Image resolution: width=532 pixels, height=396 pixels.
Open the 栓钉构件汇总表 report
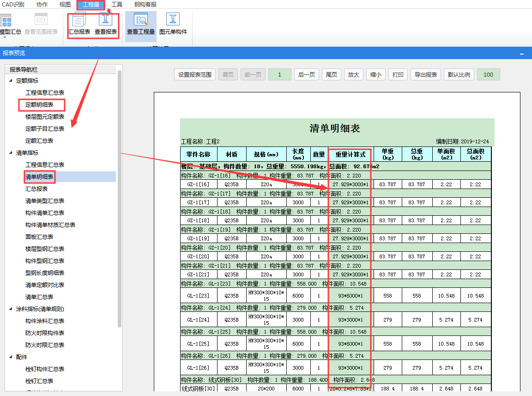click(45, 369)
